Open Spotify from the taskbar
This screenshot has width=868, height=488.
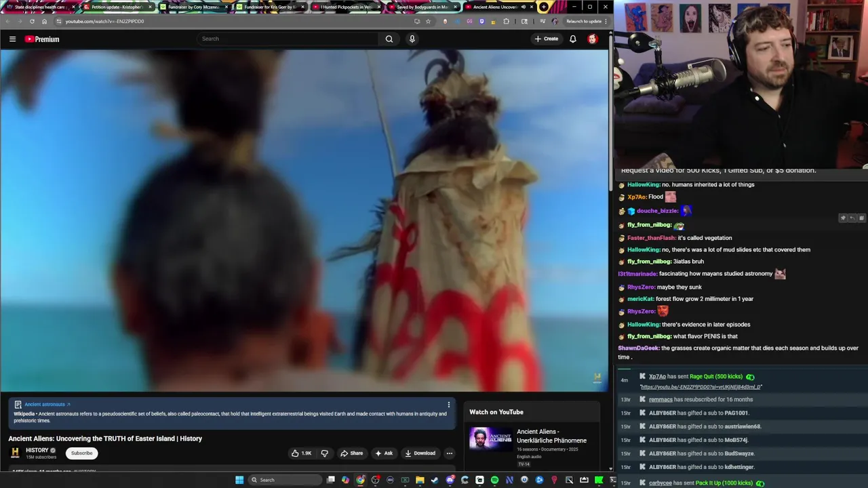coord(494,480)
